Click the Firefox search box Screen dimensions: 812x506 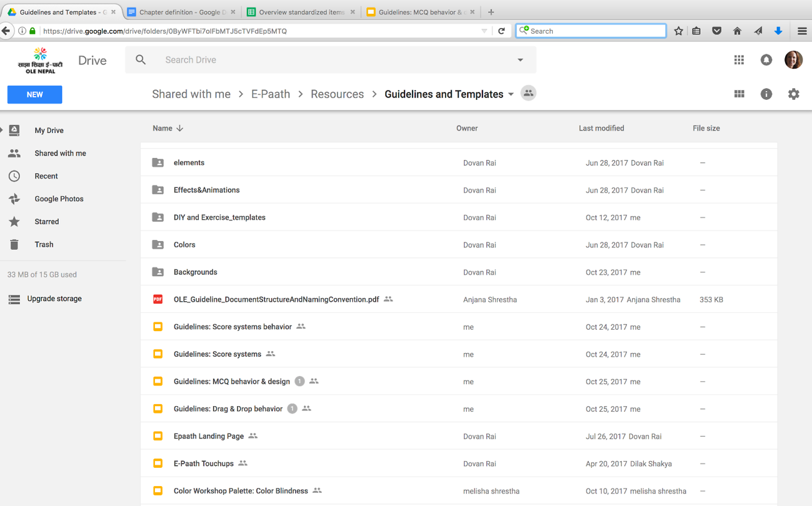(x=591, y=31)
